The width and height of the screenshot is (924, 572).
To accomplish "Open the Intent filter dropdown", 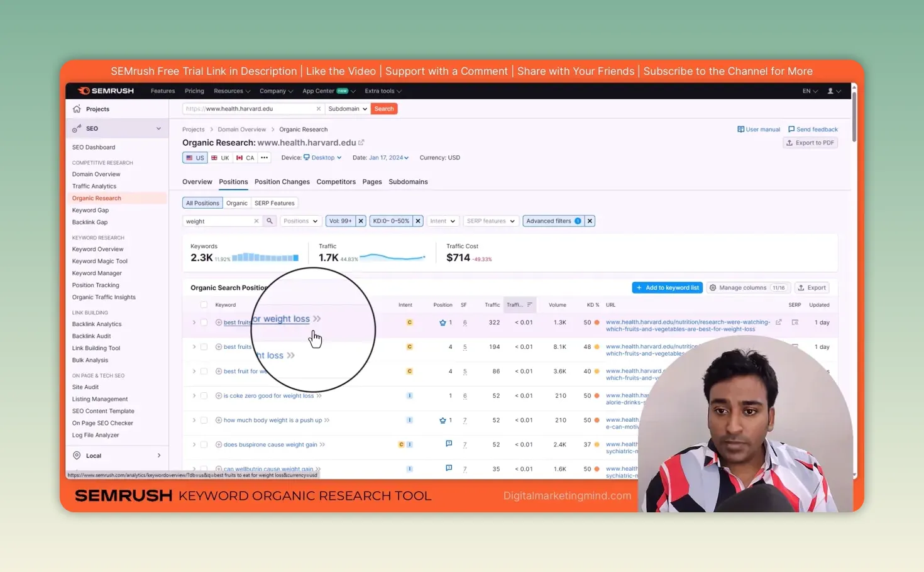I will click(442, 221).
